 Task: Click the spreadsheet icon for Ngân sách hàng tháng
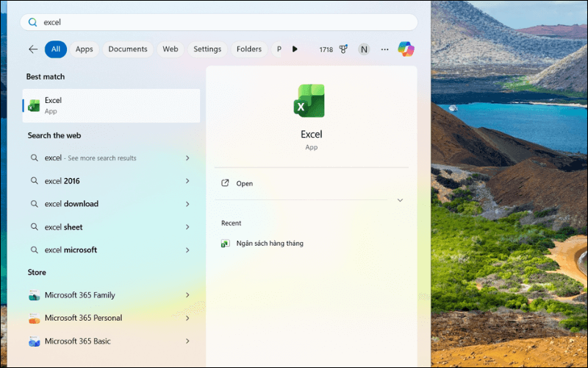[226, 244]
